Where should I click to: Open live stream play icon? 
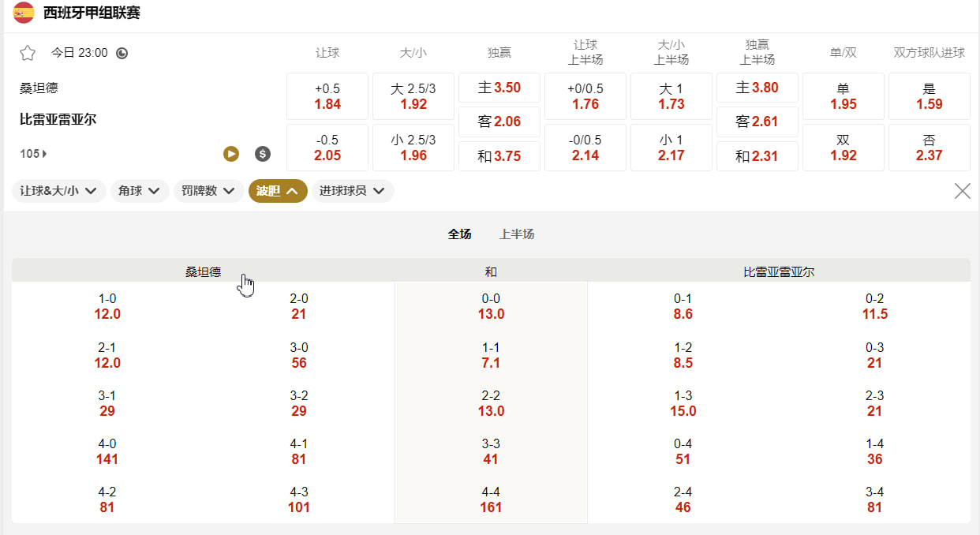231,154
